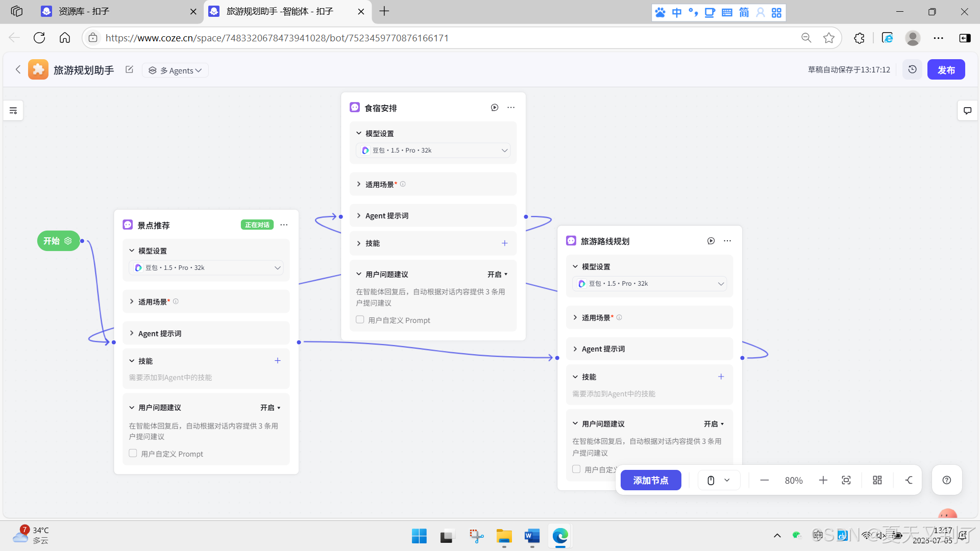The image size is (980, 551).
Task: Click the 添加节点 button
Action: click(650, 480)
